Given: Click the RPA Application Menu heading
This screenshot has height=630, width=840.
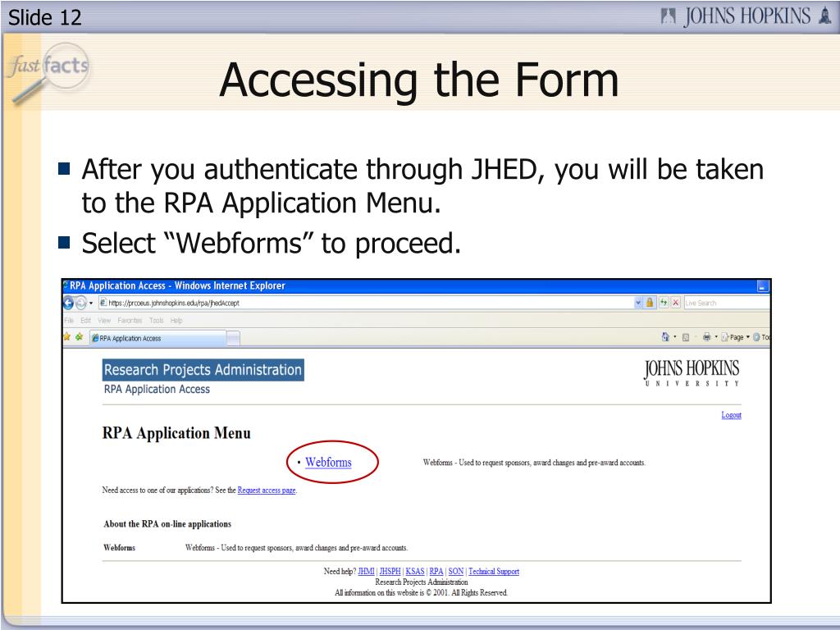Looking at the screenshot, I should [176, 433].
